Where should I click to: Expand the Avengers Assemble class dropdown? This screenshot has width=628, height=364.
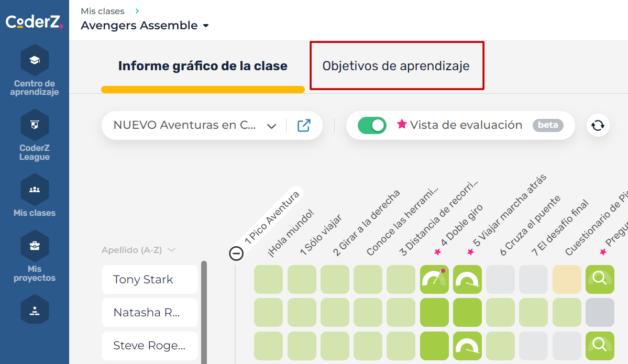click(x=206, y=26)
